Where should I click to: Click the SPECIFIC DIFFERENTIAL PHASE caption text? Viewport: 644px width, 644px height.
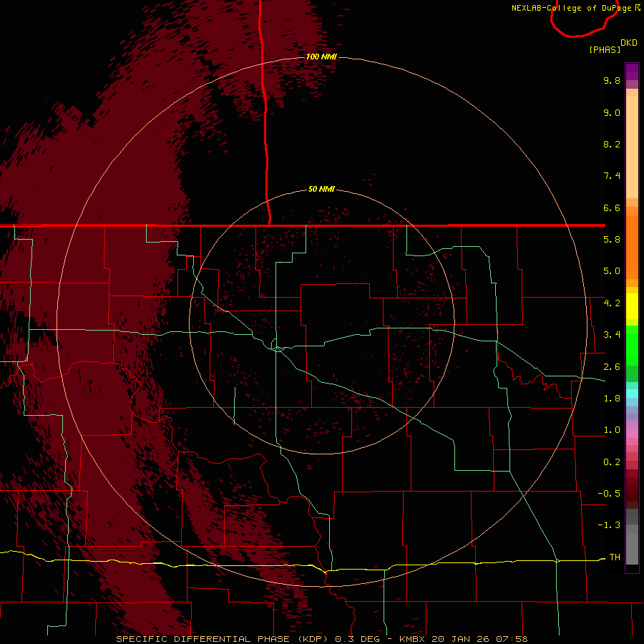click(203, 639)
